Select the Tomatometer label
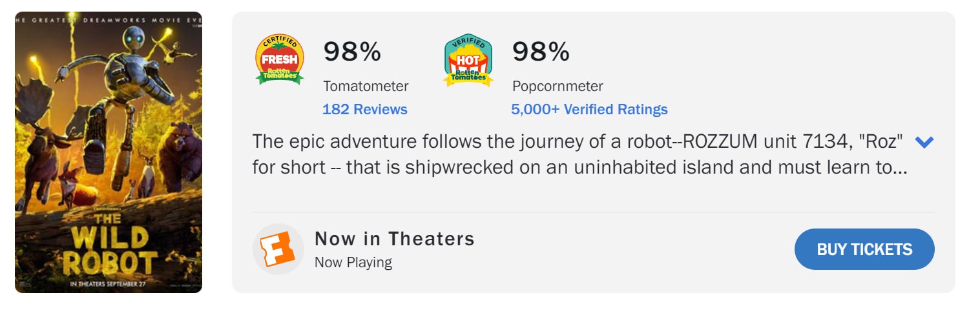 [x=366, y=86]
